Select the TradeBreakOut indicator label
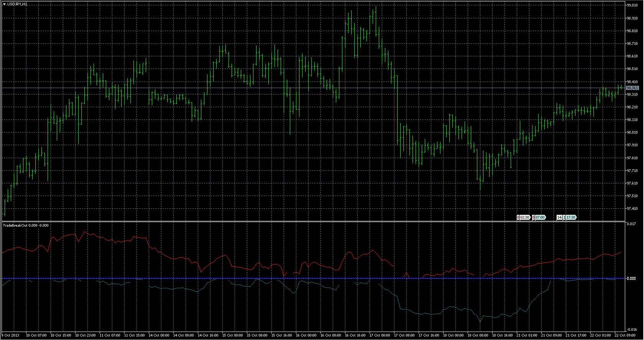644x340 pixels. (x=15, y=226)
